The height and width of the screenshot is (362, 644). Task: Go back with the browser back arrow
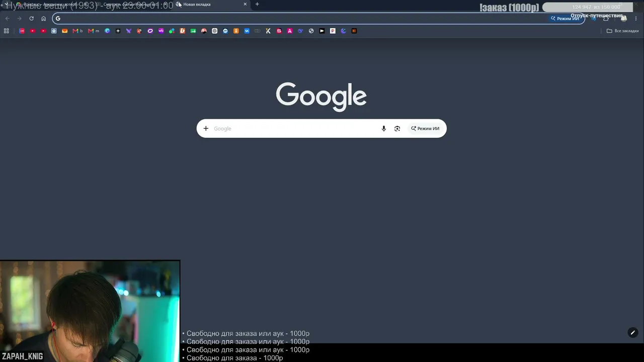(x=7, y=19)
